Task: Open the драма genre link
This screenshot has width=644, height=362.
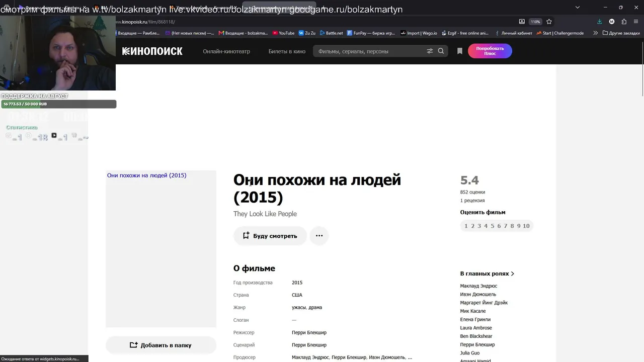Action: point(315,308)
